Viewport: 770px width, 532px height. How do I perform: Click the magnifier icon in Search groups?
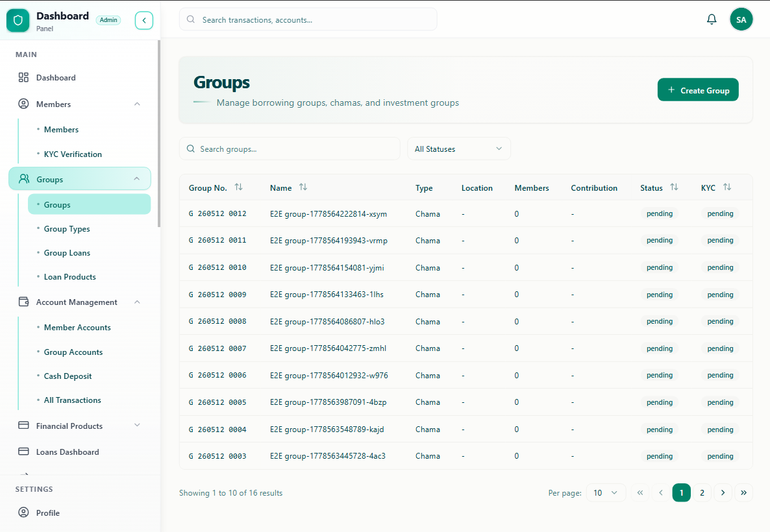(x=190, y=149)
